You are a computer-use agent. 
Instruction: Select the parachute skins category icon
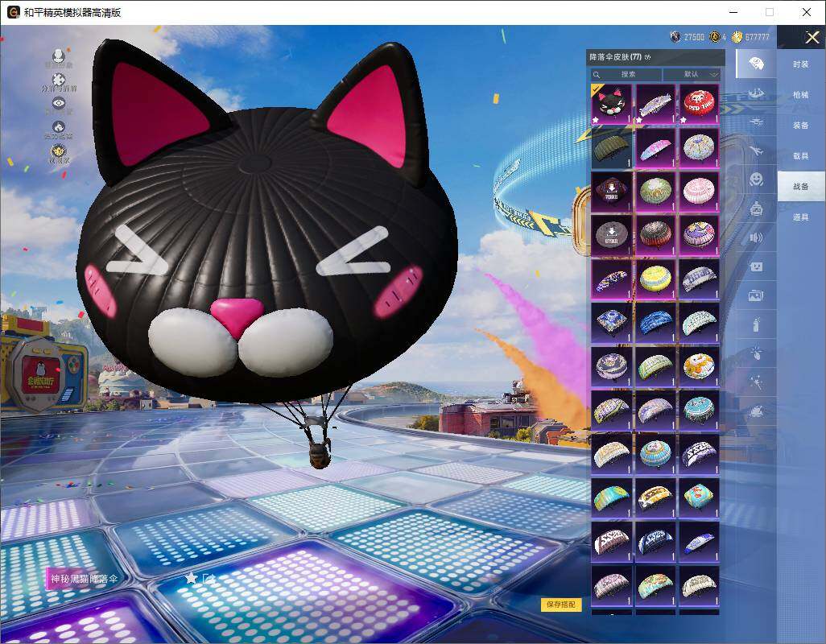tap(756, 64)
